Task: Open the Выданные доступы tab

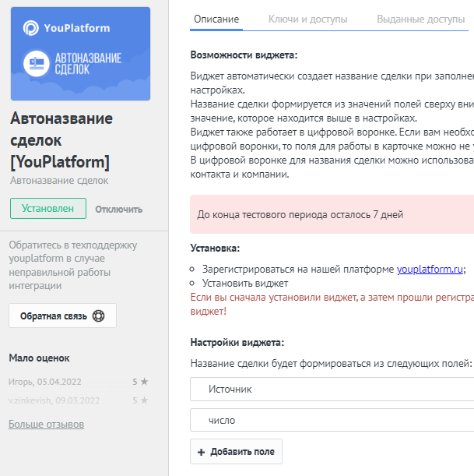Action: 420,19
